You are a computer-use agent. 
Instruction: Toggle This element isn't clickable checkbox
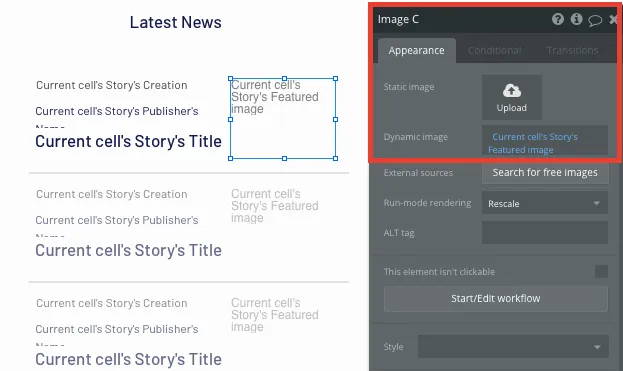(601, 272)
